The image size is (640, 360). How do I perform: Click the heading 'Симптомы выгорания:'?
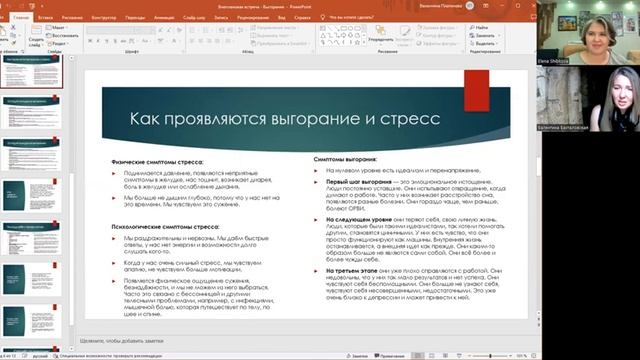[345, 160]
